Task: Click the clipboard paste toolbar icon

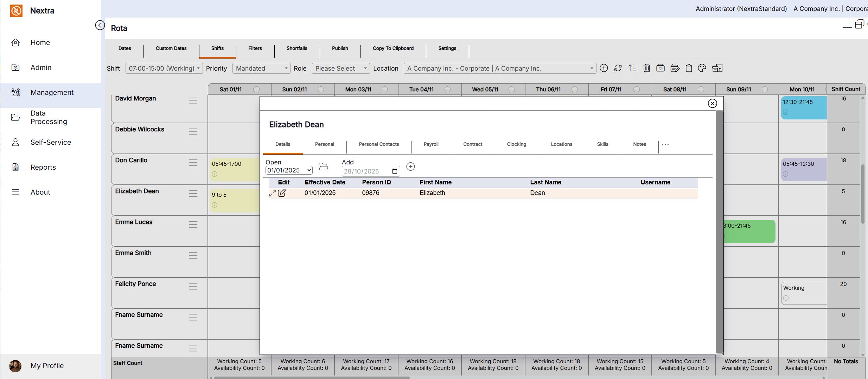Action: [689, 68]
